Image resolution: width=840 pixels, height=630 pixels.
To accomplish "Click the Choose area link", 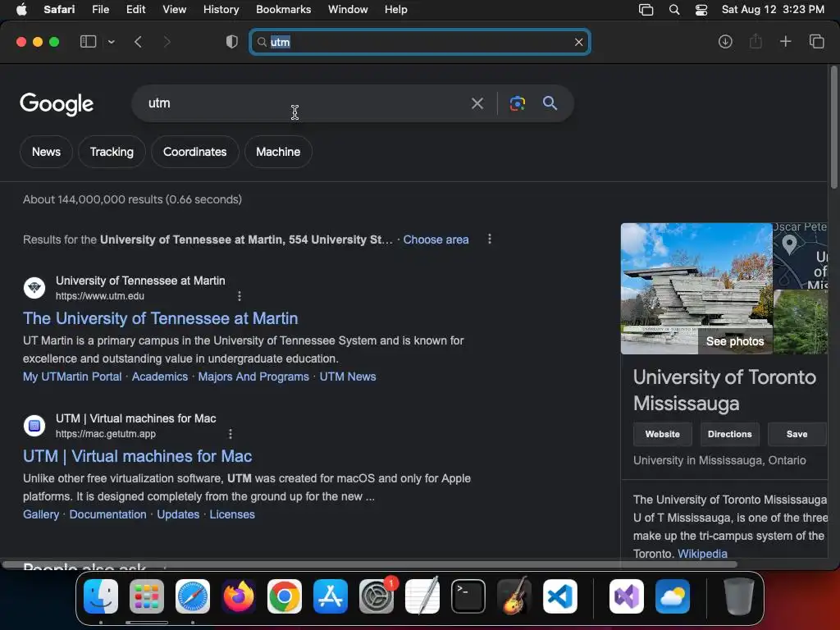I will (436, 240).
